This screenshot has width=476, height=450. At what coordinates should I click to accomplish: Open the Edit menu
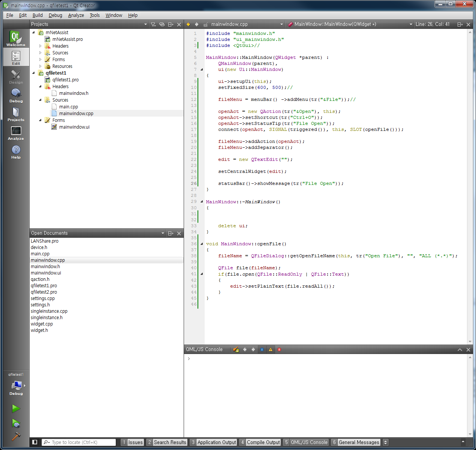pos(23,15)
